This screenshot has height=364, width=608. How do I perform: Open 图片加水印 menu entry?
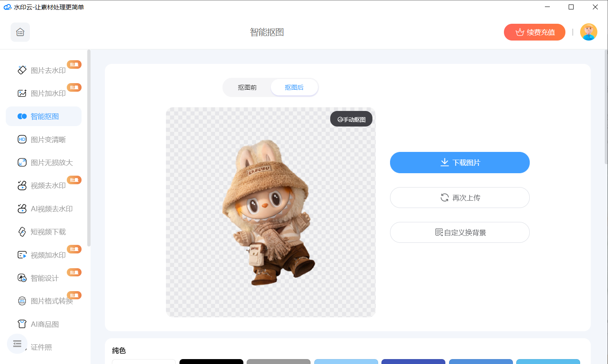[44, 93]
